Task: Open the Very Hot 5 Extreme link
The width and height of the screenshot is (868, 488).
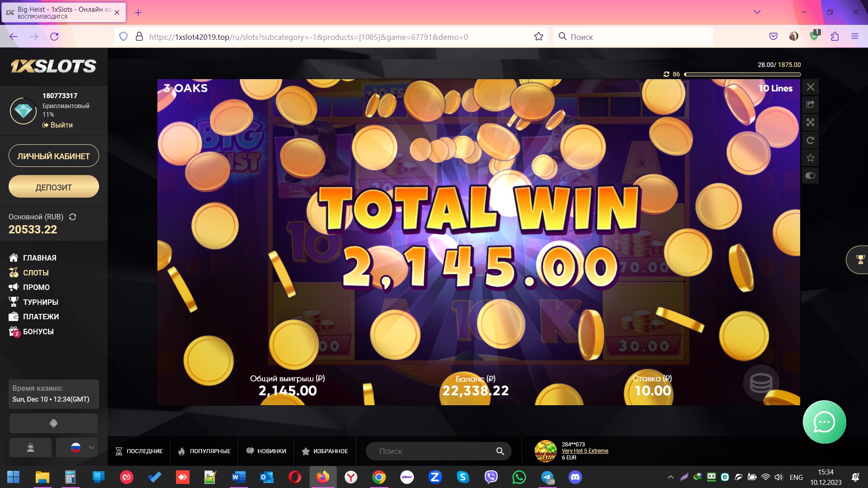Action: coord(585,451)
